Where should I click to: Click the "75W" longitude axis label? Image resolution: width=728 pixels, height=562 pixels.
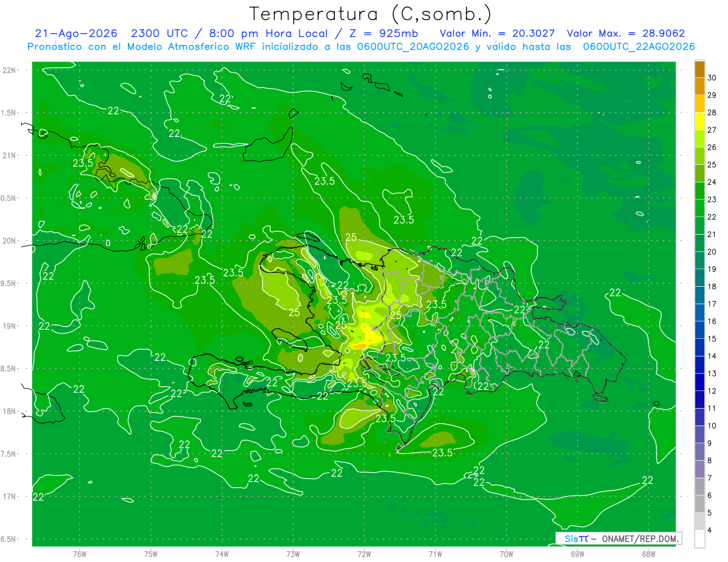(151, 554)
